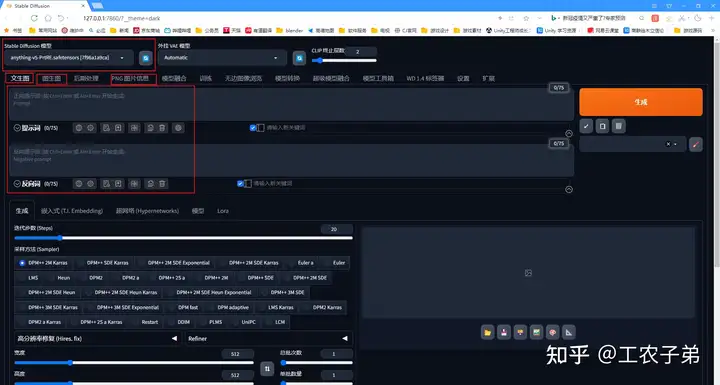This screenshot has height=385, width=720.
Task: Refresh the Stable Diffusion checkpoint list
Action: (x=146, y=58)
